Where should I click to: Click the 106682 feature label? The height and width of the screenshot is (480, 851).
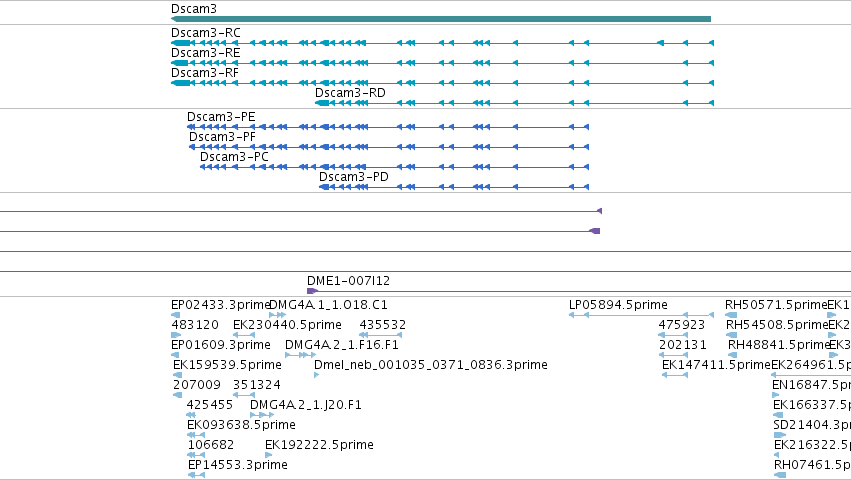point(211,445)
